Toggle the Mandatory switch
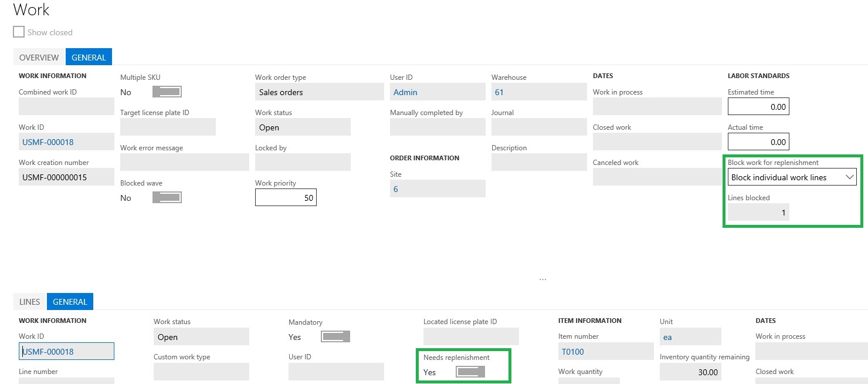868x384 pixels. tap(335, 337)
